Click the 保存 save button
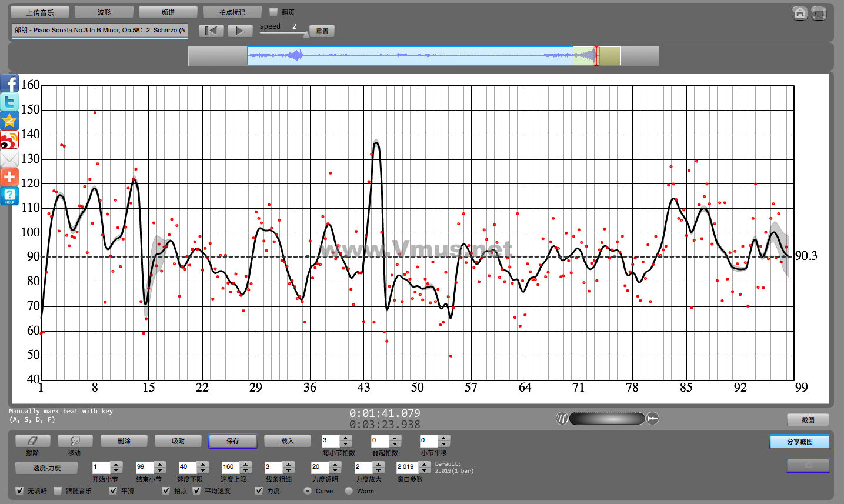This screenshot has height=504, width=844. pyautogui.click(x=232, y=441)
